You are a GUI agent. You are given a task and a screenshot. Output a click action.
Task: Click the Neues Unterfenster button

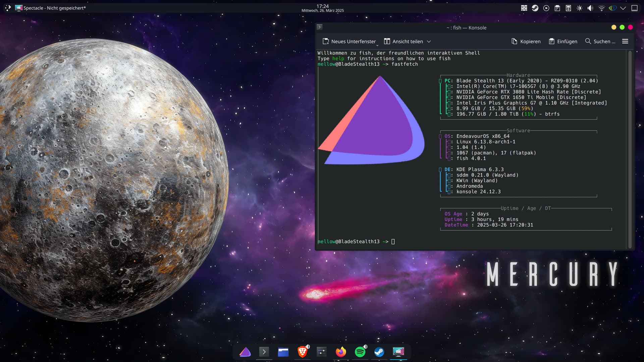point(349,41)
